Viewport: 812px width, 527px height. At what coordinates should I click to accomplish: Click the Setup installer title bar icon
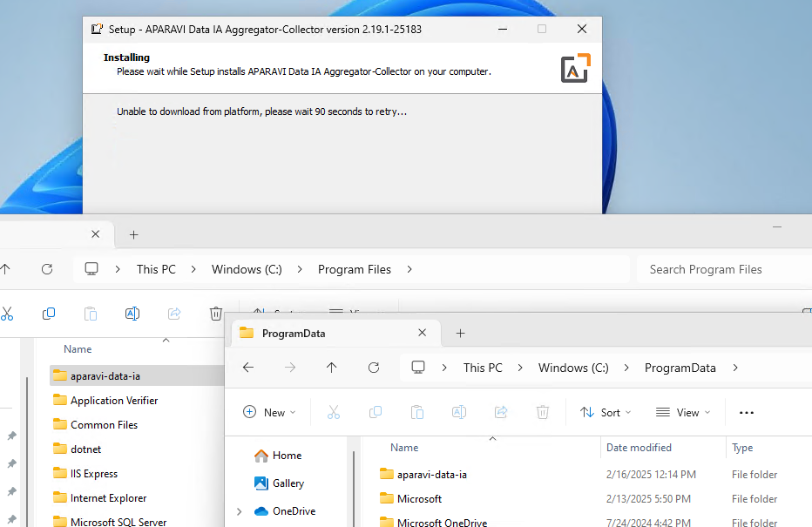pos(97,29)
